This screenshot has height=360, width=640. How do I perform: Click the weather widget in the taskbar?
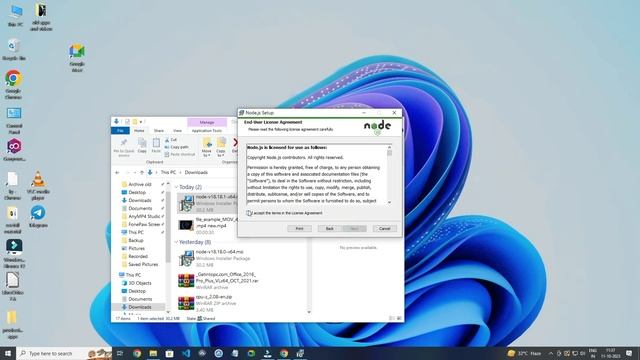524,353
